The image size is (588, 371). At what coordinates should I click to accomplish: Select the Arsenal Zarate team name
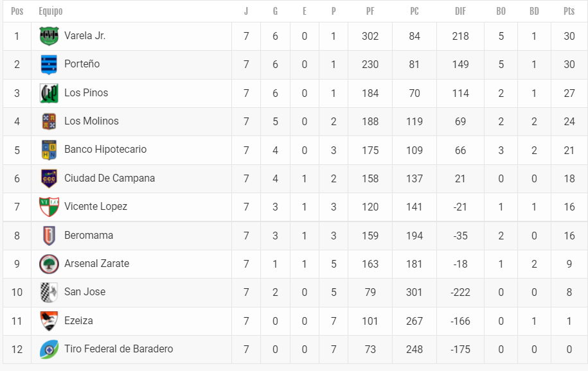(x=97, y=263)
